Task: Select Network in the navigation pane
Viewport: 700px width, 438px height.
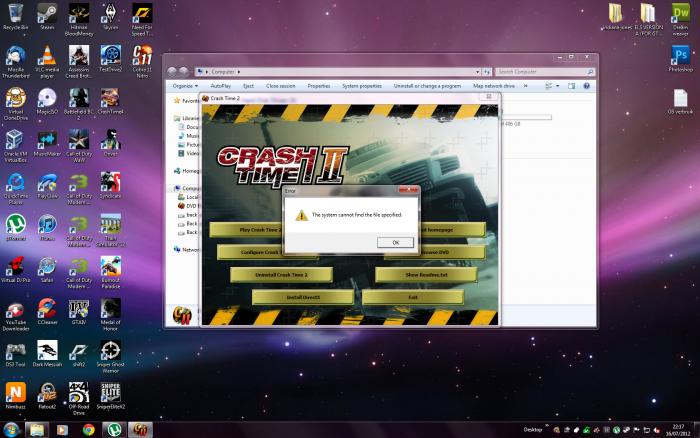Action: (187, 250)
